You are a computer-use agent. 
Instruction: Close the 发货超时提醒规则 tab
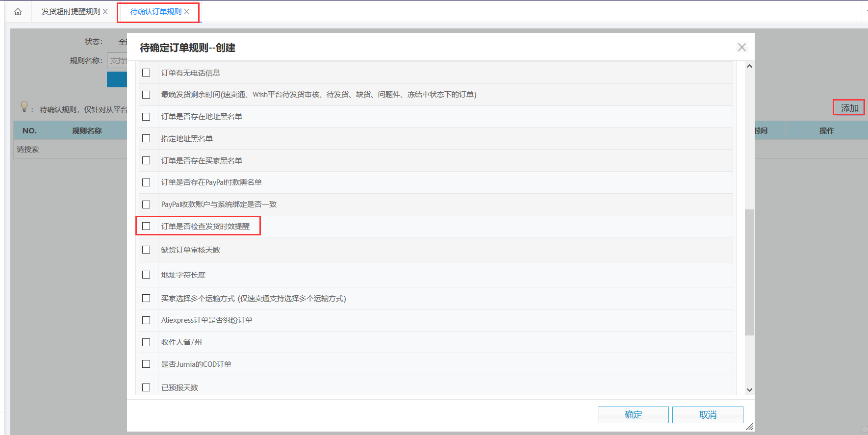coord(105,12)
